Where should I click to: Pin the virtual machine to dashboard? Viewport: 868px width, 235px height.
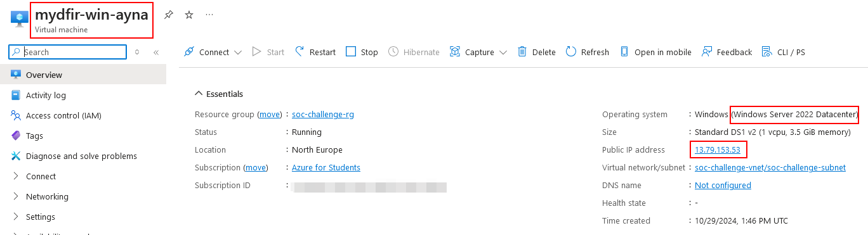(x=168, y=15)
